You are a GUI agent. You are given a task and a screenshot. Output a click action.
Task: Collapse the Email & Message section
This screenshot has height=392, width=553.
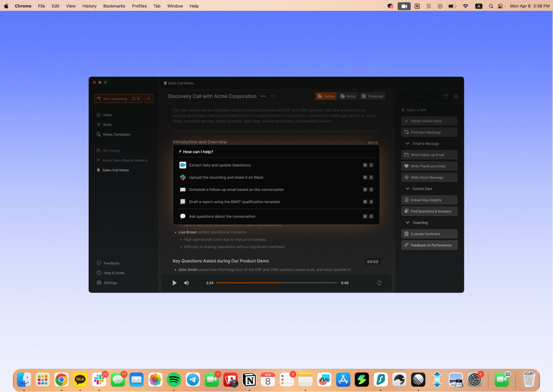pyautogui.click(x=407, y=144)
